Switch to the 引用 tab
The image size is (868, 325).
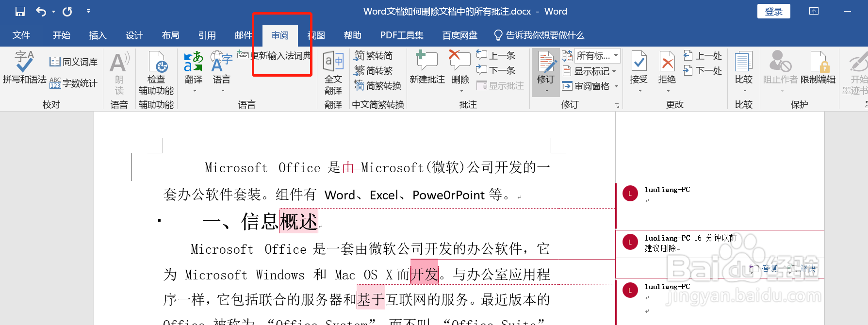[x=207, y=35]
